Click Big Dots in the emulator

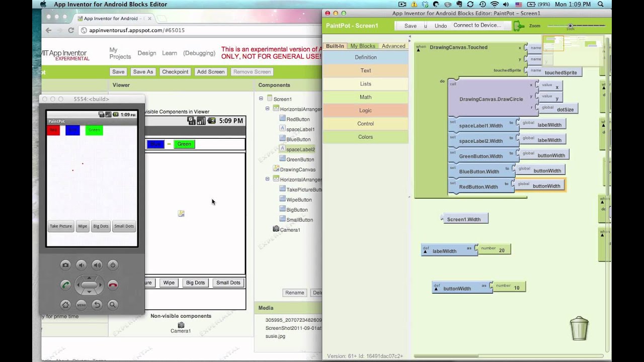101,226
